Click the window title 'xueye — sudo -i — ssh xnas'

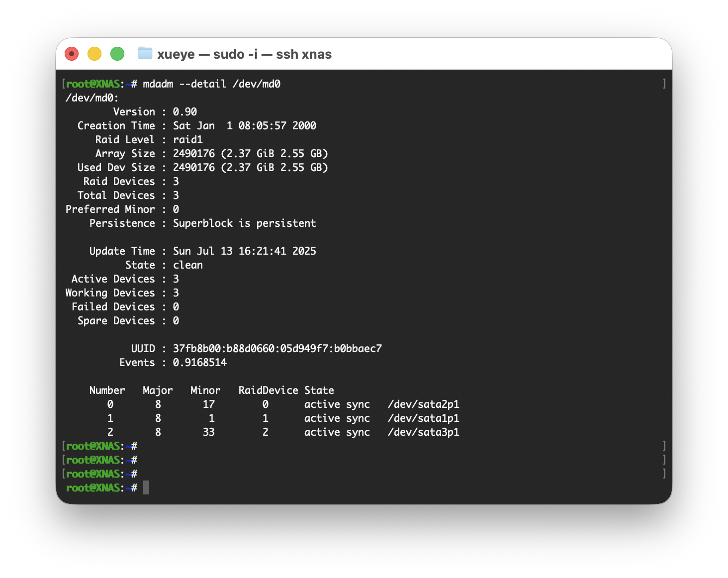pos(244,54)
